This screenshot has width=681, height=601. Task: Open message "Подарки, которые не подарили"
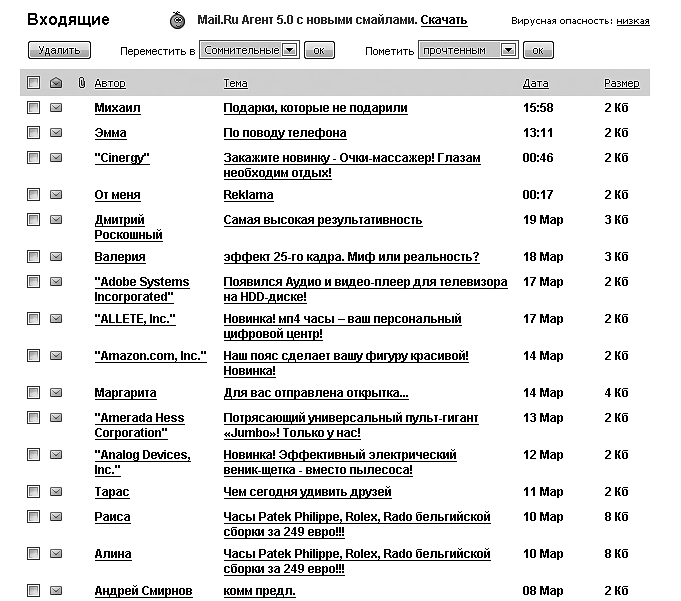315,108
